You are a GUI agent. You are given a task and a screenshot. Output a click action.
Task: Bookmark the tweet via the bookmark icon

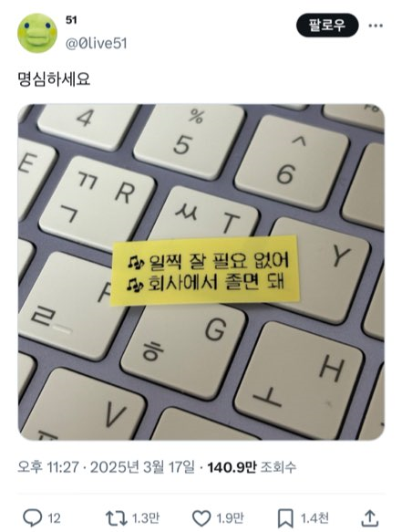[x=285, y=518]
